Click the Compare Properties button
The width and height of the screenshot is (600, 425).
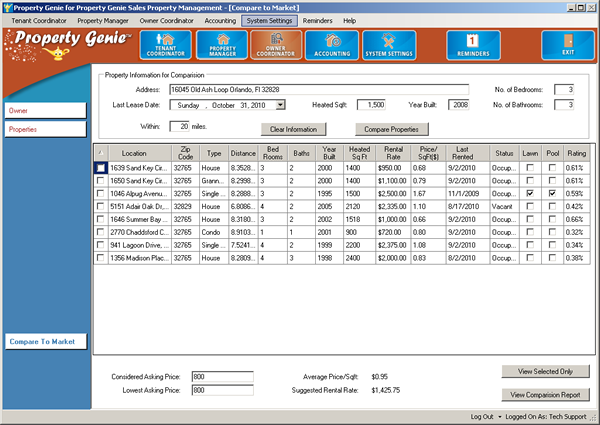point(391,129)
